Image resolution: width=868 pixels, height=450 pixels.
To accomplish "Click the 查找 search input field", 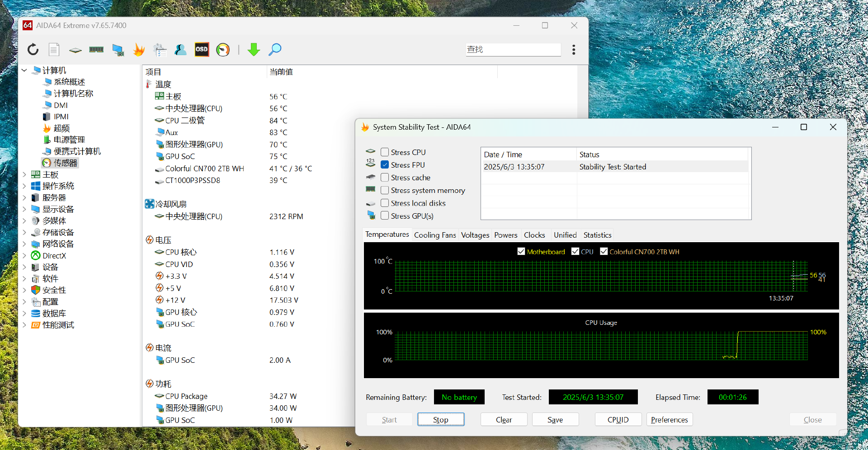I will [x=514, y=49].
